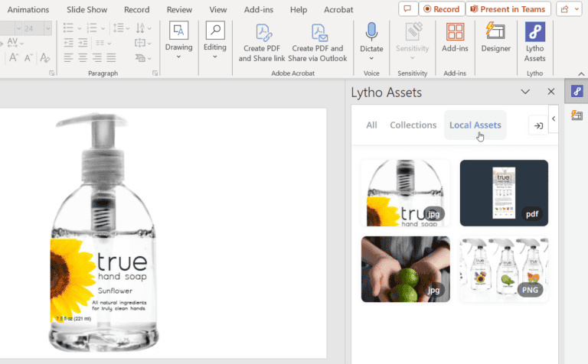Select the true hand soap jpg thumbnail

pos(405,193)
